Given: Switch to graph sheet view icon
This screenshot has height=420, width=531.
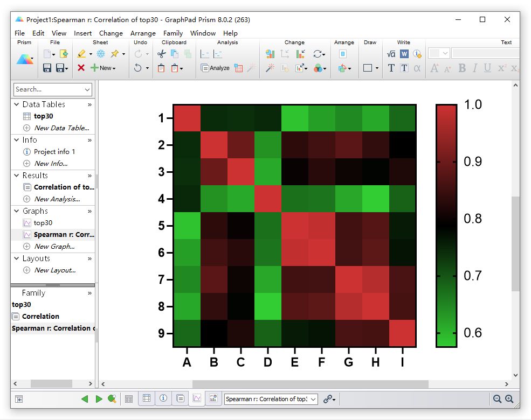Looking at the screenshot, I should (197, 398).
